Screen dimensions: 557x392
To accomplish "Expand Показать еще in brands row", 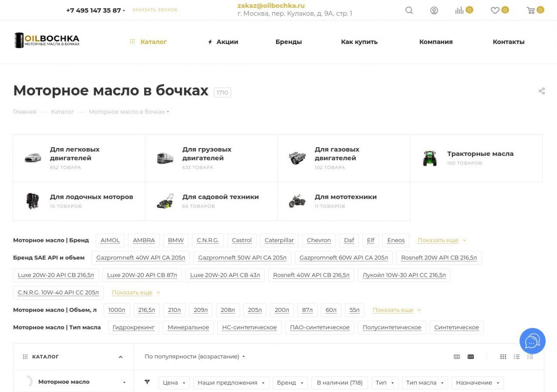I will (437, 240).
